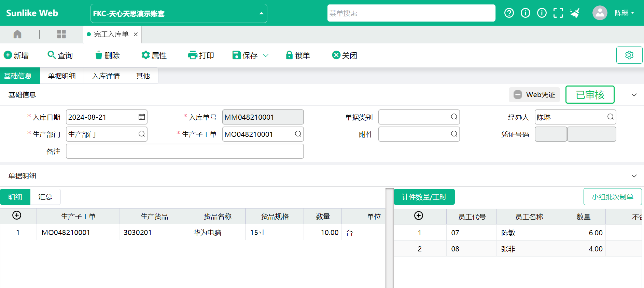
Task: Add row in 员工 table header
Action: (x=418, y=216)
